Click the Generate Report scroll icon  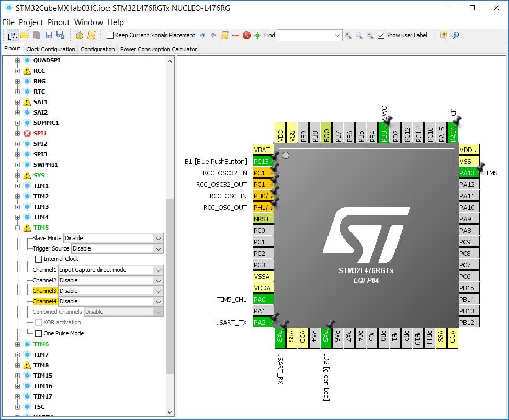pos(92,35)
